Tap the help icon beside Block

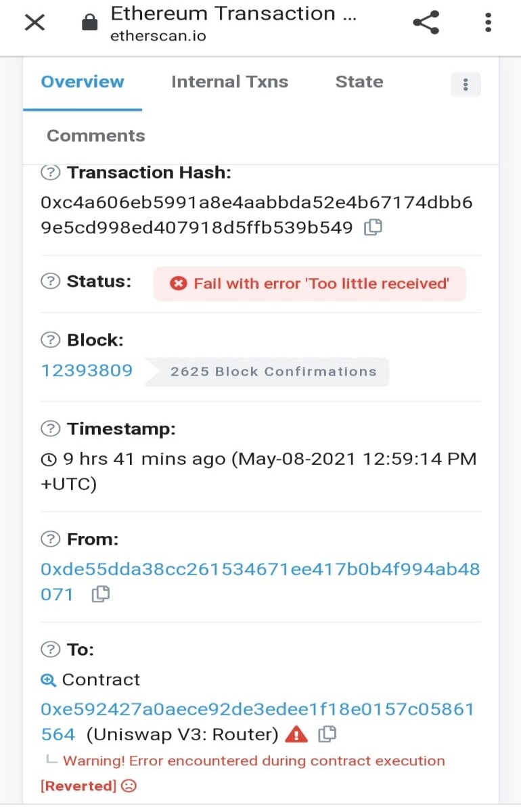[x=50, y=340]
